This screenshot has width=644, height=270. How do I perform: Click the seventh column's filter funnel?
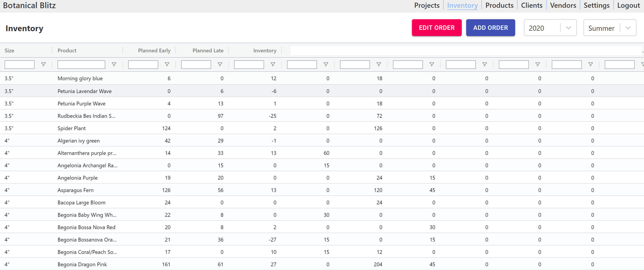click(379, 64)
